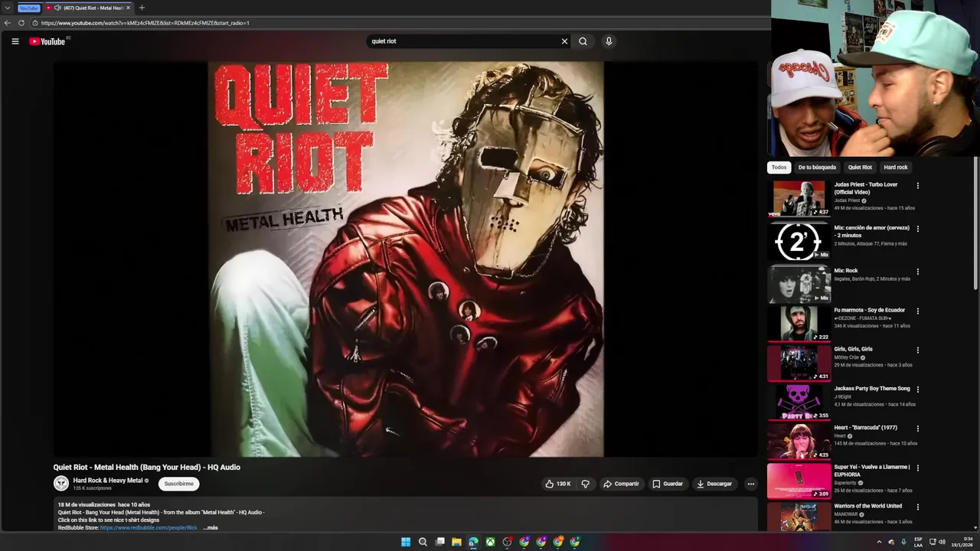Viewport: 980px width, 551px height.
Task: Go back with browser back arrow
Action: (7, 23)
